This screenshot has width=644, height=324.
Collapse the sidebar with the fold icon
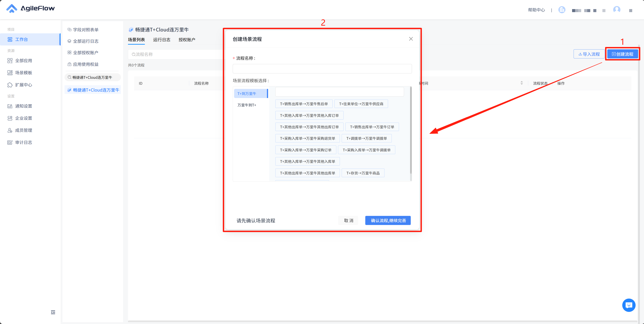tap(53, 312)
